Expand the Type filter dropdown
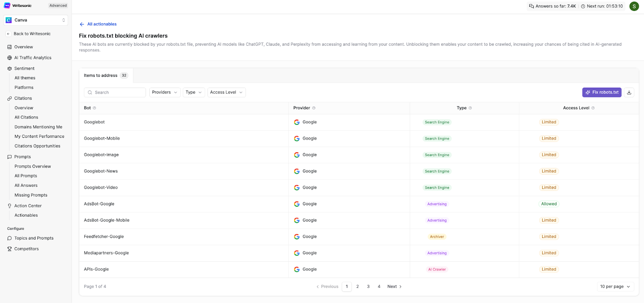 pyautogui.click(x=194, y=92)
